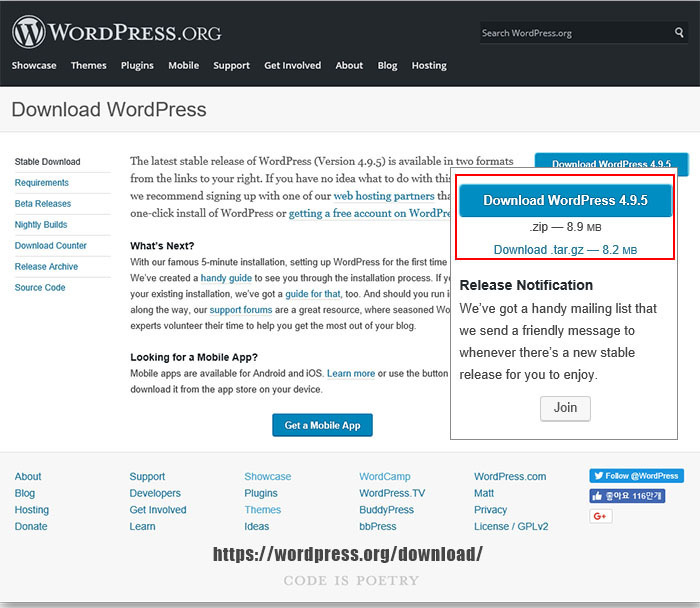
Task: Open the footer Get Involved link
Action: pos(158,510)
